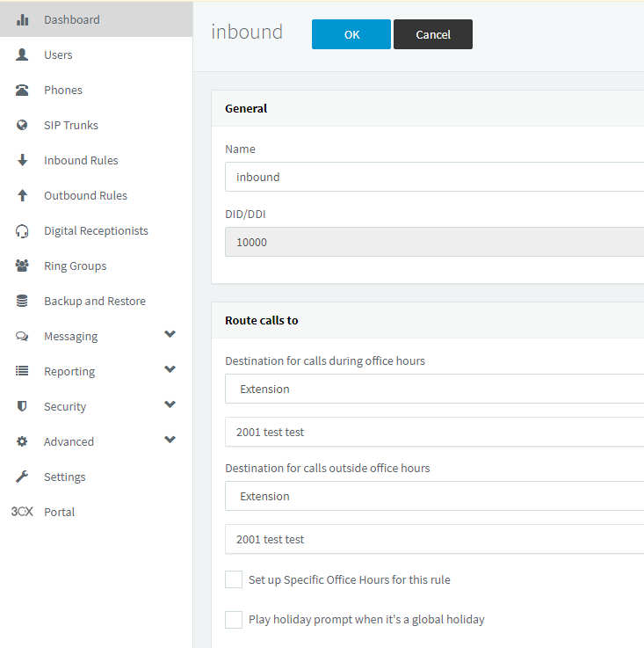This screenshot has width=644, height=648.
Task: Open the Phones section
Action: pos(97,90)
